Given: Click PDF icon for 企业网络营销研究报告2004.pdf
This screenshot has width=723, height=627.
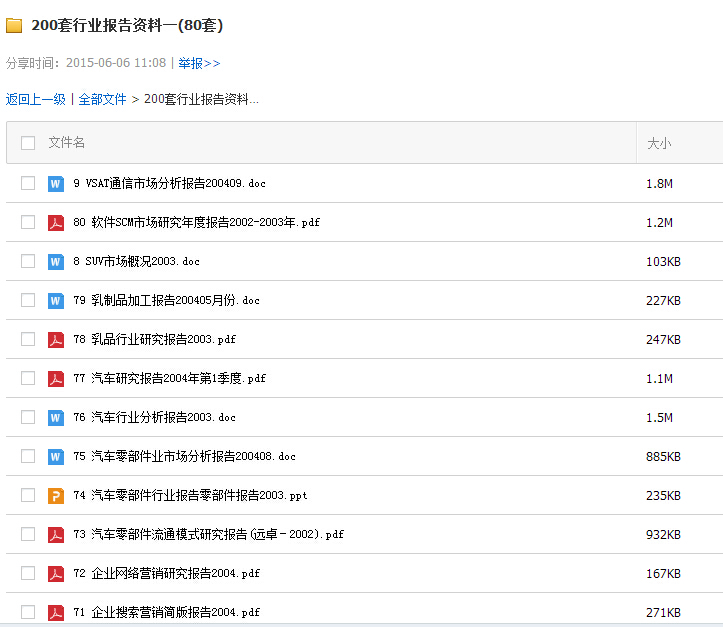Looking at the screenshot, I should pyautogui.click(x=56, y=573).
